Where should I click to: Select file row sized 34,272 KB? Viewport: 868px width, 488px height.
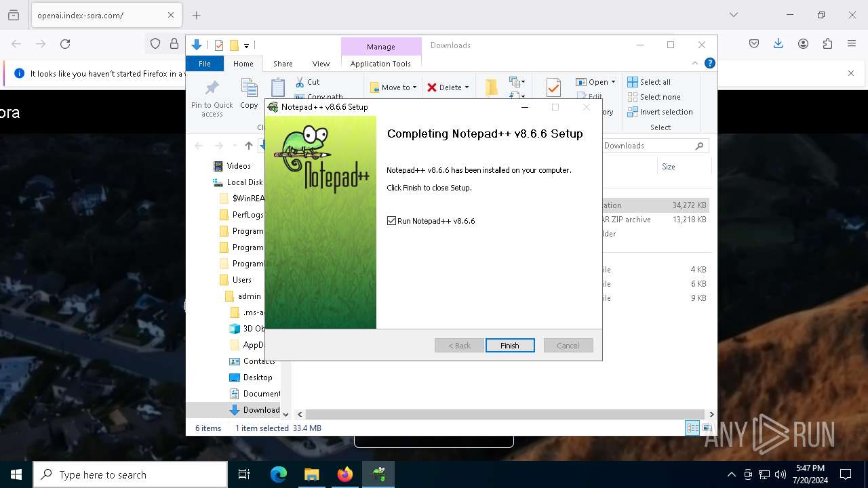[655, 205]
